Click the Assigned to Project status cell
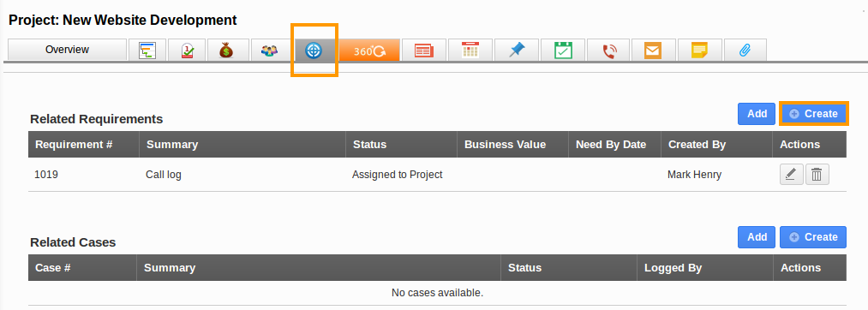The width and height of the screenshot is (868, 310). [x=398, y=175]
